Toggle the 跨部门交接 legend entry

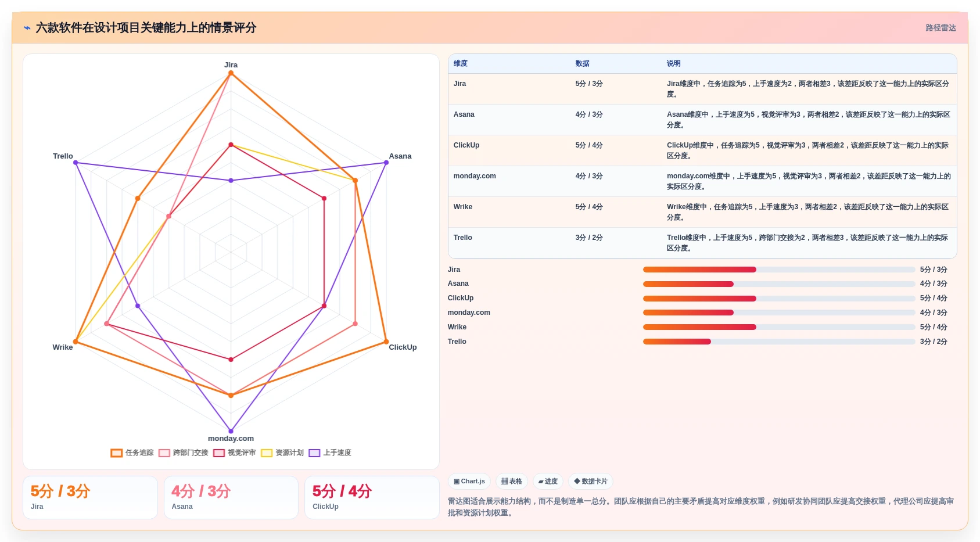point(183,453)
